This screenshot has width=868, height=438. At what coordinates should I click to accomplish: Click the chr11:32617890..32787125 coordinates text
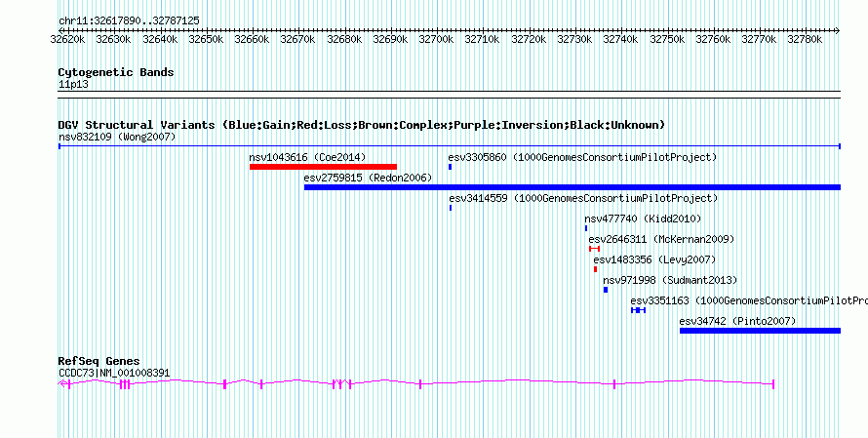(129, 21)
